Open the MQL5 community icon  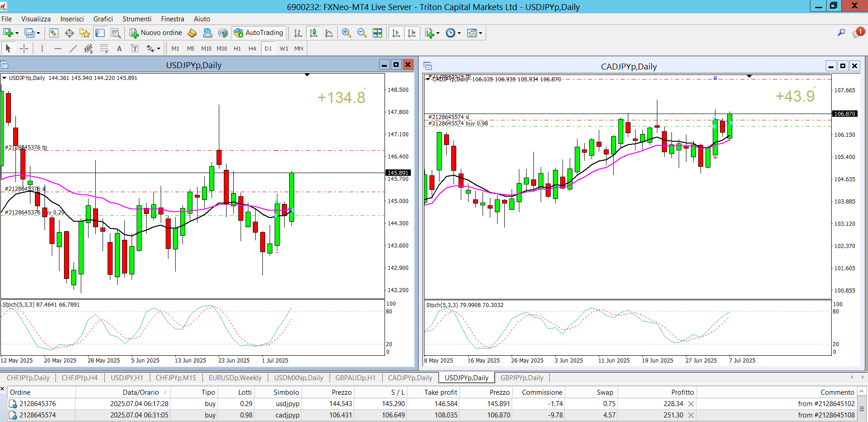pyautogui.click(x=207, y=33)
